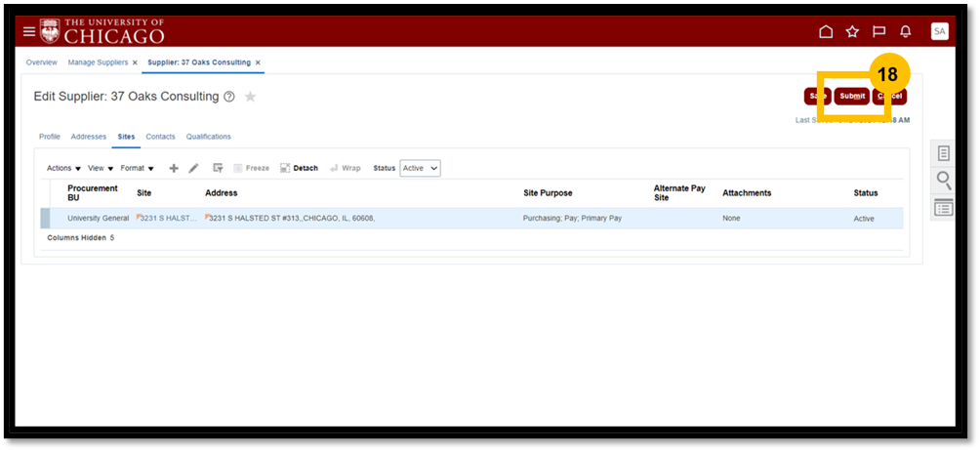This screenshot has width=980, height=450.
Task: Expand the Format menu
Action: pos(137,168)
